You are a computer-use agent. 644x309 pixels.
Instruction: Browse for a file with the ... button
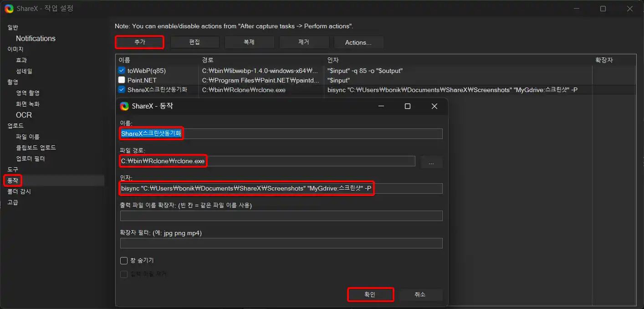click(x=431, y=162)
